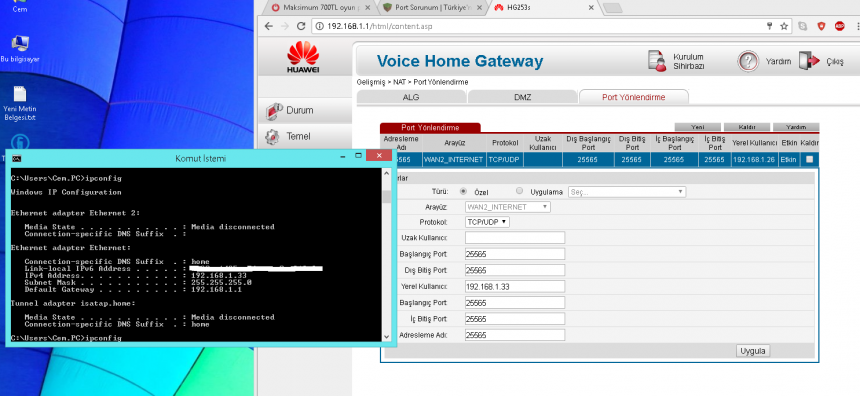Click the WAN2_INTERNET table cell

[x=454, y=160]
